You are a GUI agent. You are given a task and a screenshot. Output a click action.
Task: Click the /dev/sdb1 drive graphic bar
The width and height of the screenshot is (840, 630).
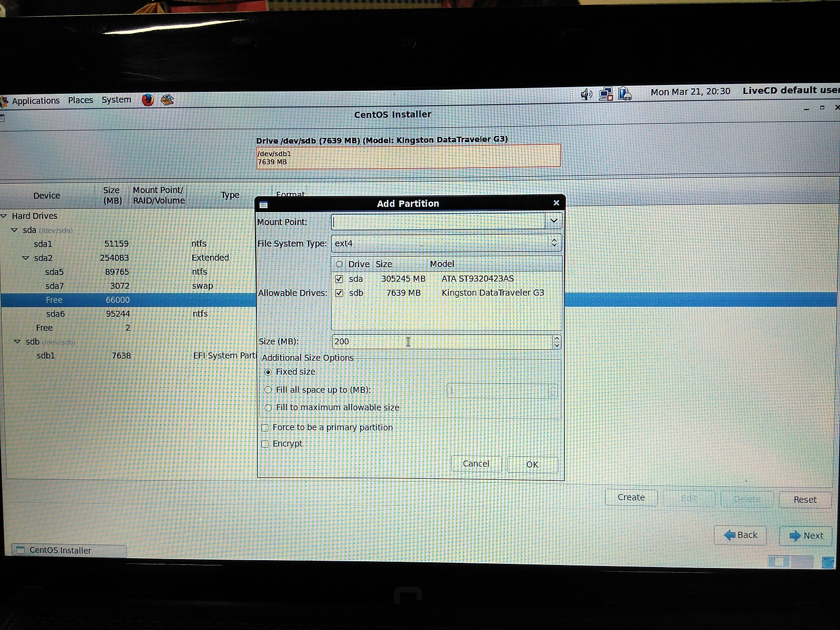(408, 157)
